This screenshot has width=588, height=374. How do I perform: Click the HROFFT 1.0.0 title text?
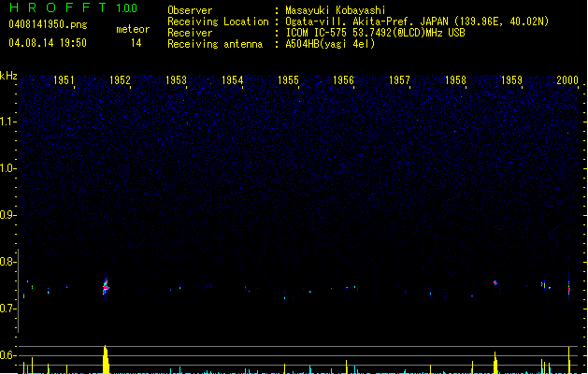[74, 7]
